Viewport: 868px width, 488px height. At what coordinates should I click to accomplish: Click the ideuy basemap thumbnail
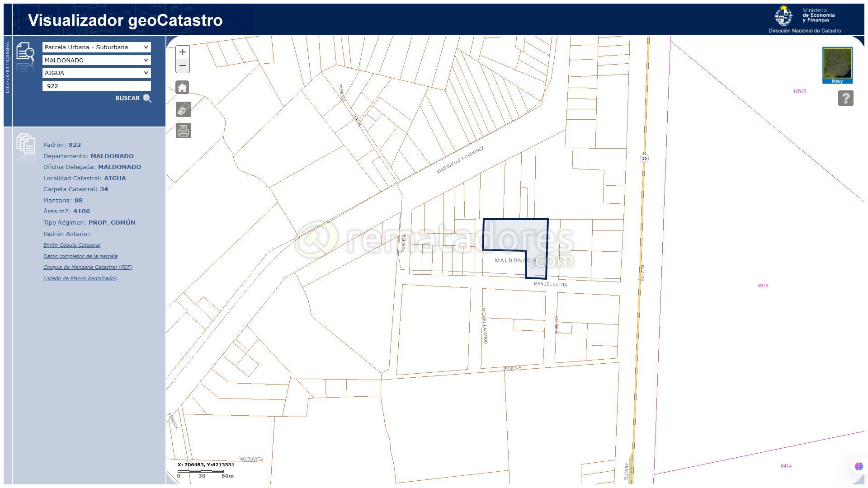click(x=837, y=66)
